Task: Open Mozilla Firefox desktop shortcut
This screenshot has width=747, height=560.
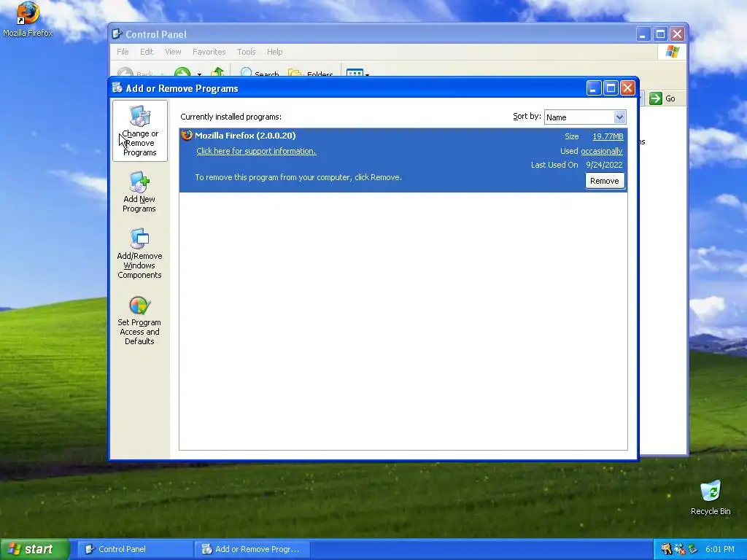Action: (x=28, y=20)
